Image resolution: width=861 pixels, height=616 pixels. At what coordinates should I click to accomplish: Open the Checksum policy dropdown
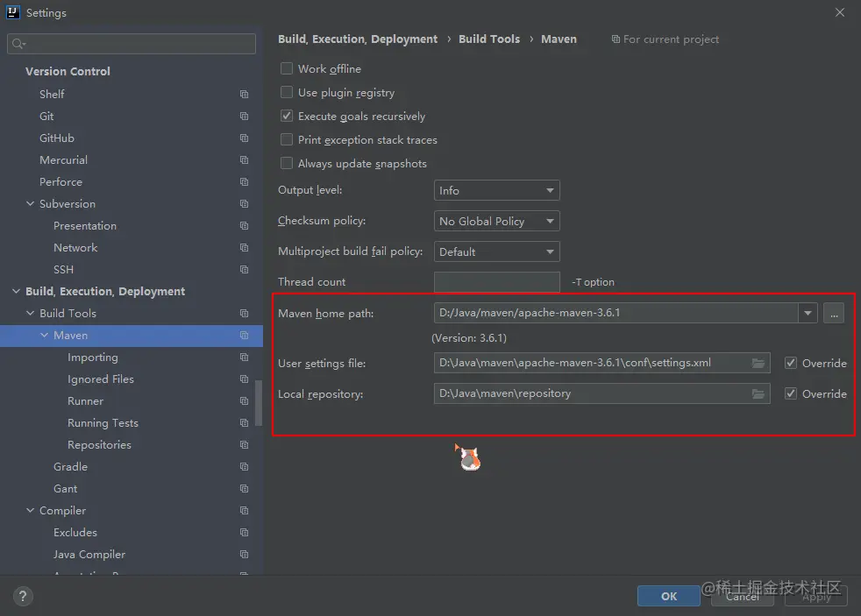[496, 221]
